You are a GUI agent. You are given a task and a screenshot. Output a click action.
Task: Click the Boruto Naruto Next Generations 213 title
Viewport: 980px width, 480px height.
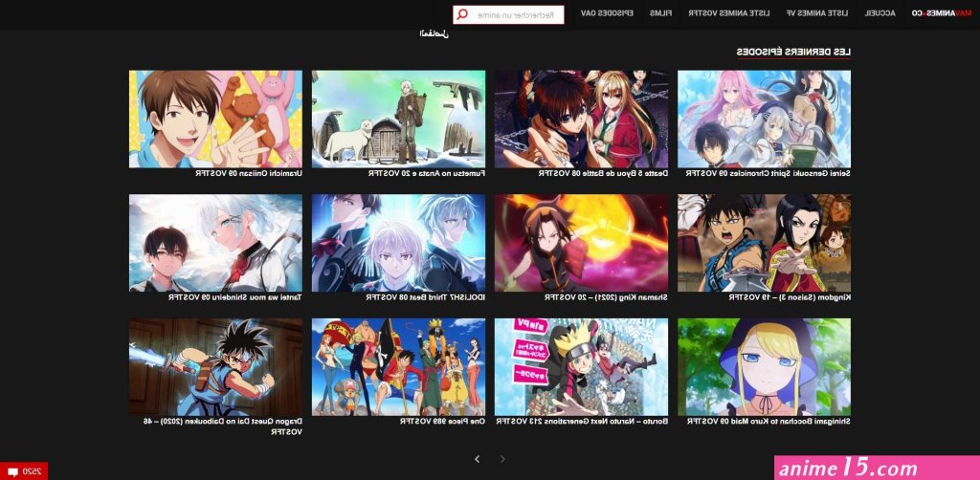pos(582,422)
